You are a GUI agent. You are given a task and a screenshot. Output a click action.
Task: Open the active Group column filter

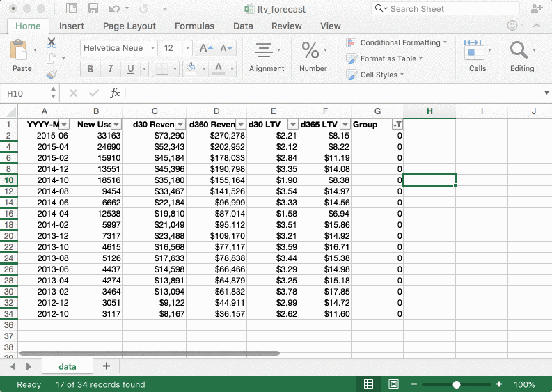397,125
